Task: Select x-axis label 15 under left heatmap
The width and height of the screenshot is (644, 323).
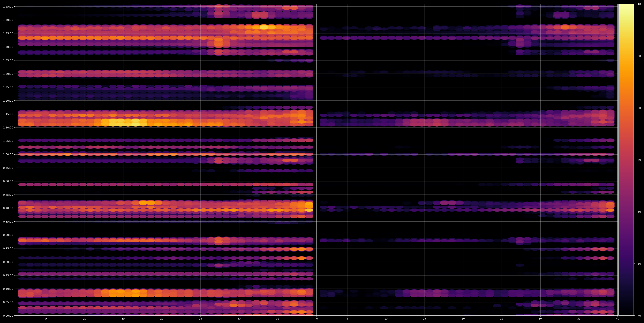Action: 123,319
